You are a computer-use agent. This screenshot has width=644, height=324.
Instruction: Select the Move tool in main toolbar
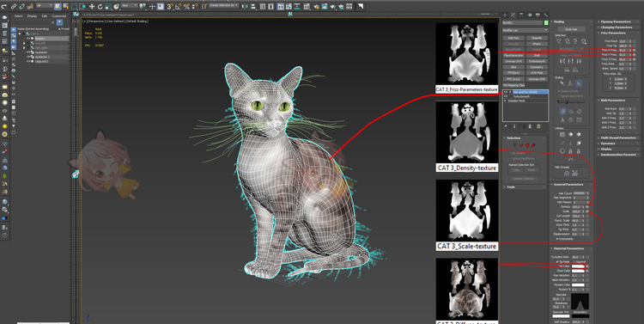[x=92, y=6]
